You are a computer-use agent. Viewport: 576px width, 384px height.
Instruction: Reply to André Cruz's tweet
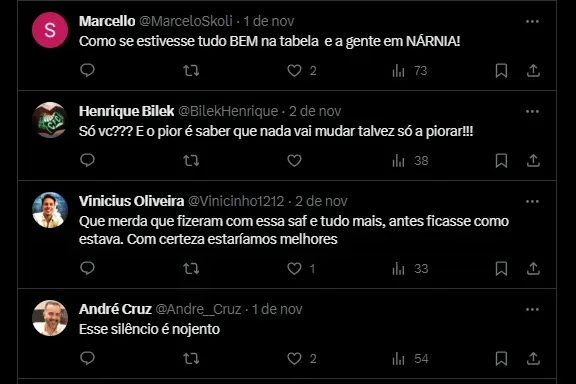pyautogui.click(x=87, y=358)
